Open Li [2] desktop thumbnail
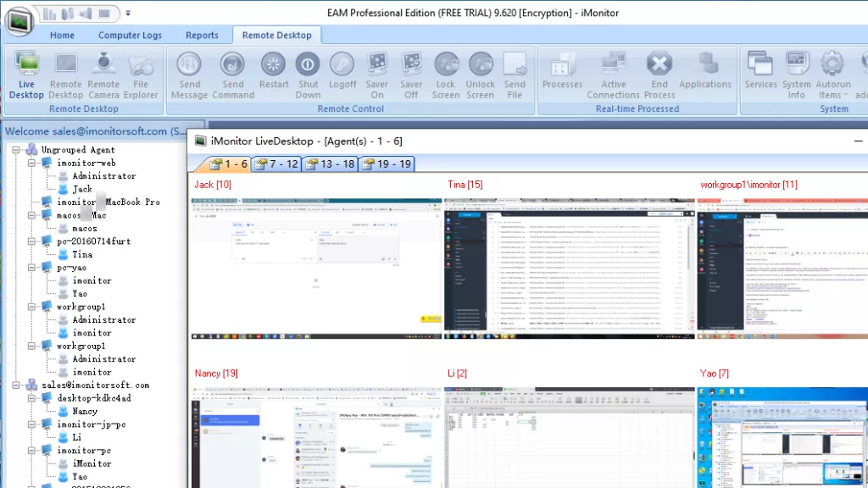 569,438
